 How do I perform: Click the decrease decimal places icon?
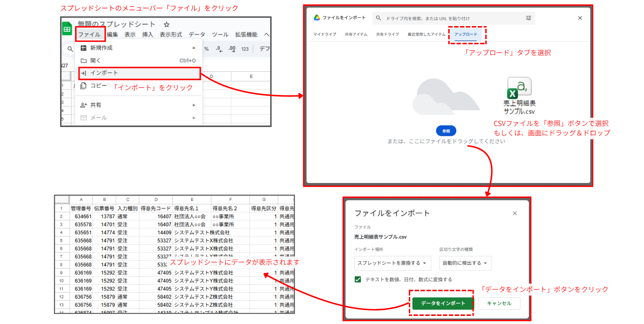(219, 49)
